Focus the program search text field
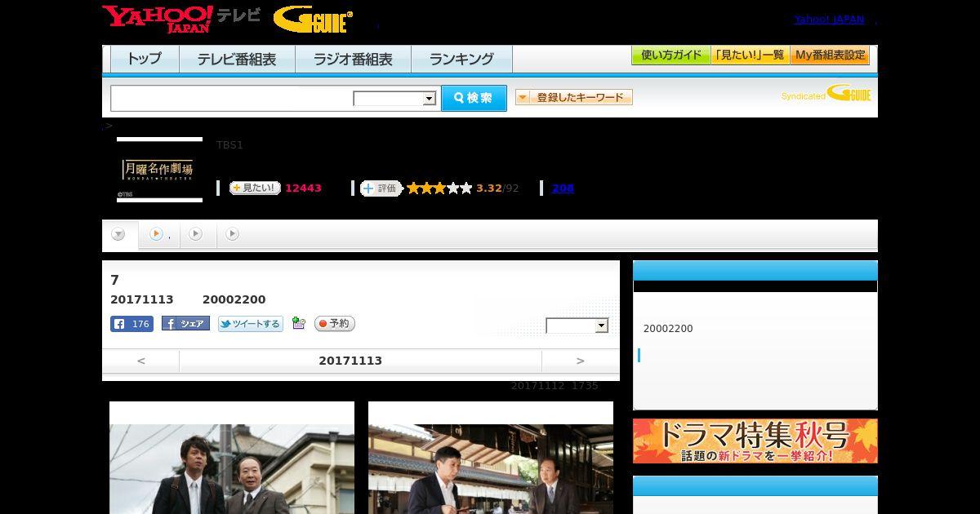Image resolution: width=980 pixels, height=514 pixels. click(231, 98)
